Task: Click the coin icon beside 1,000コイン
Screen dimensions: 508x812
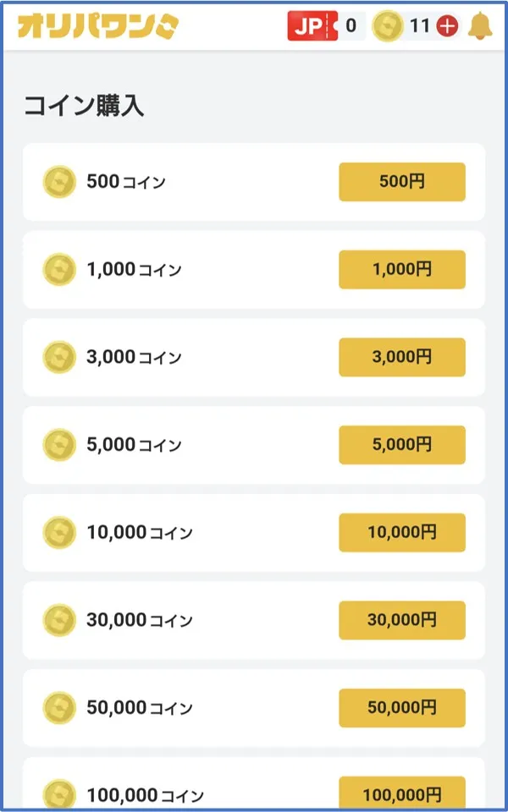Action: pyautogui.click(x=59, y=269)
